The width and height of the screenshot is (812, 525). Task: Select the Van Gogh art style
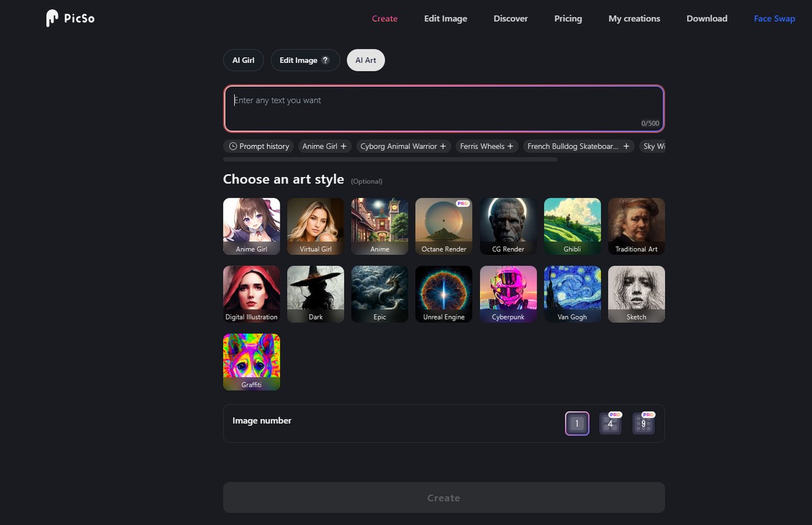pyautogui.click(x=572, y=294)
